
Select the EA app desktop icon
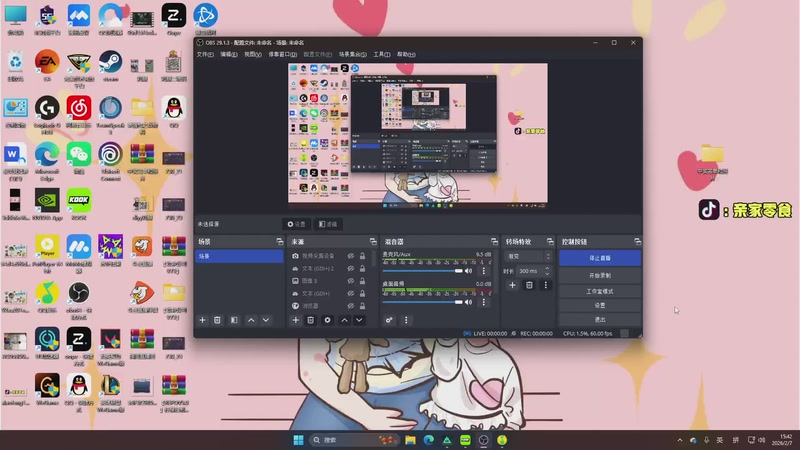click(x=47, y=66)
